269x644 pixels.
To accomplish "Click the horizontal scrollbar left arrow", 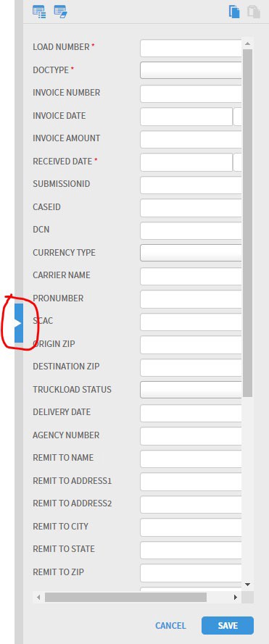I will tap(38, 597).
